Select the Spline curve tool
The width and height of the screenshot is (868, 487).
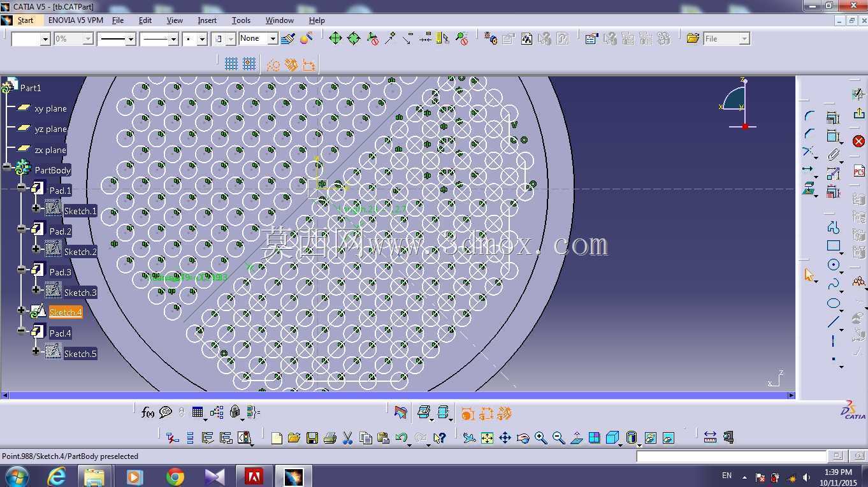coord(834,284)
